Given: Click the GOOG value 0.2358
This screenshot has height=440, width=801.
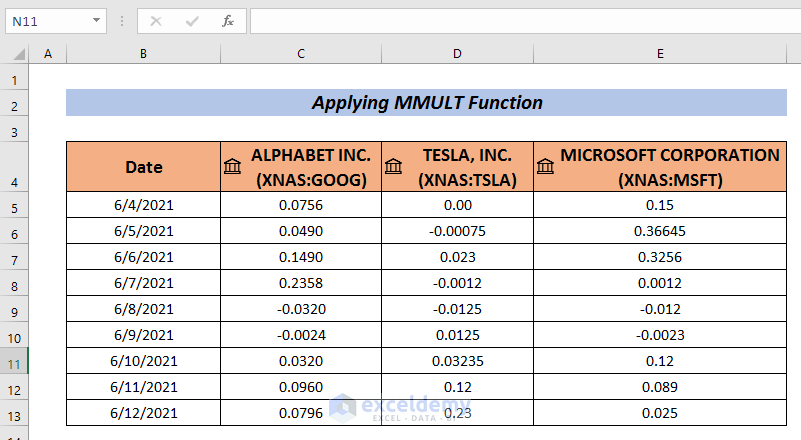Looking at the screenshot, I should (301, 283).
